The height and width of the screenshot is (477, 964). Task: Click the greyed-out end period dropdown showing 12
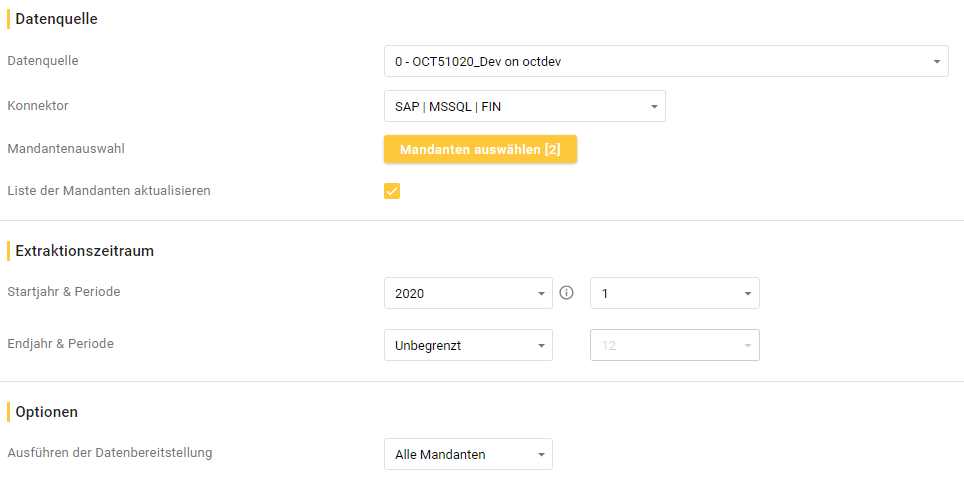(674, 346)
